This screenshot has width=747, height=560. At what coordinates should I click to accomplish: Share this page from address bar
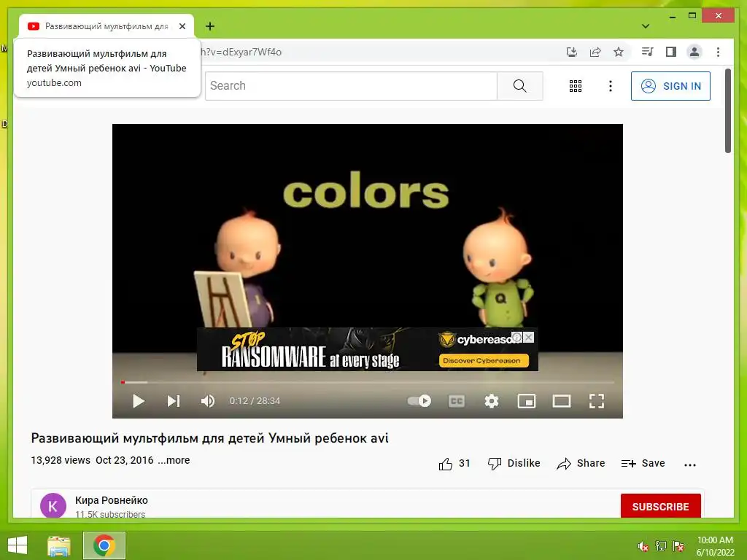pos(595,52)
